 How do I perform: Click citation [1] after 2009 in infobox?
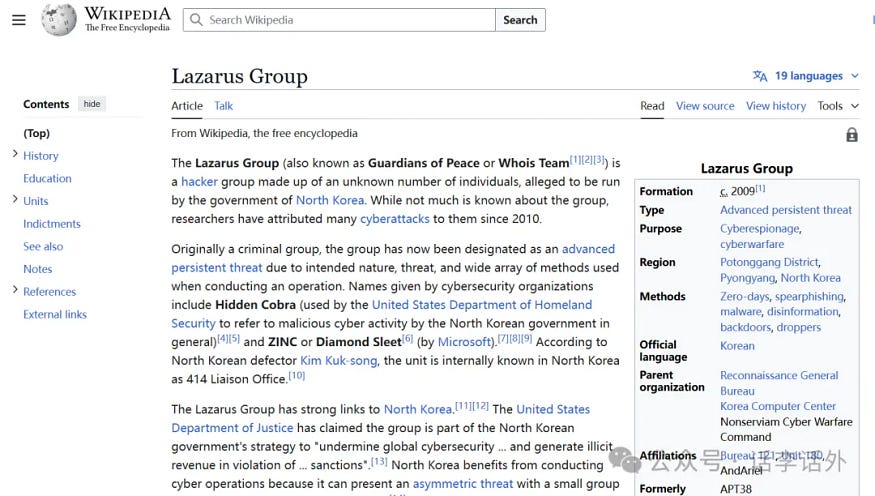(761, 189)
